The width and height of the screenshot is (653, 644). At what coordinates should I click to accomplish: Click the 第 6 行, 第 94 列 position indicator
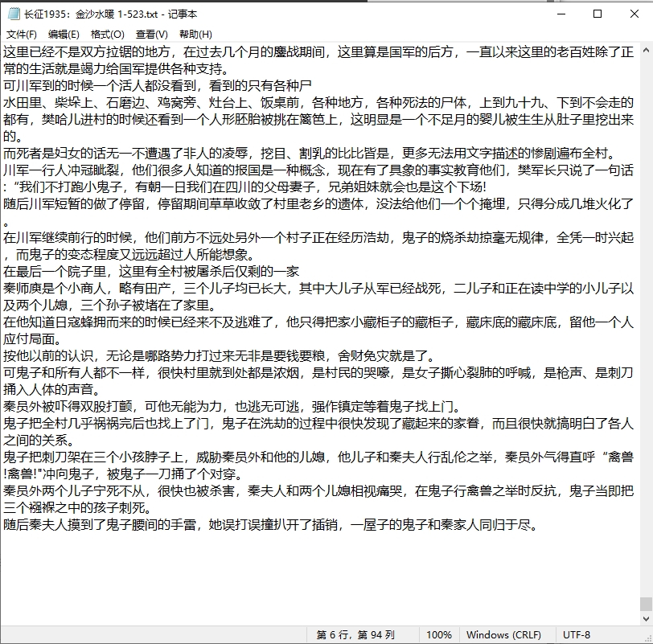coord(360,634)
